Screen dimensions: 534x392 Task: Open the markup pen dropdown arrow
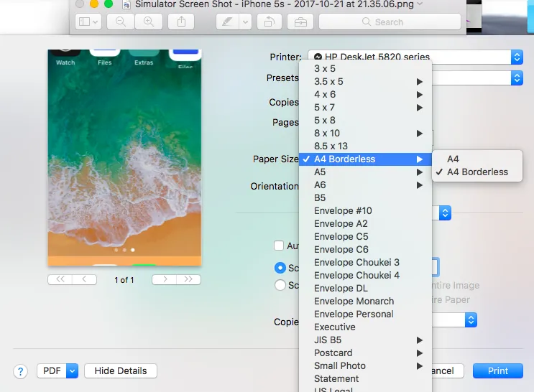[245, 22]
